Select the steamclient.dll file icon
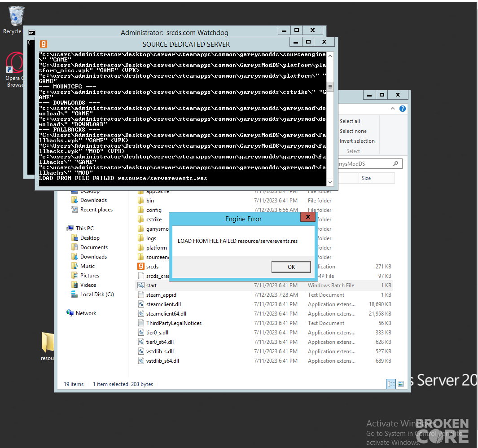 coord(140,304)
